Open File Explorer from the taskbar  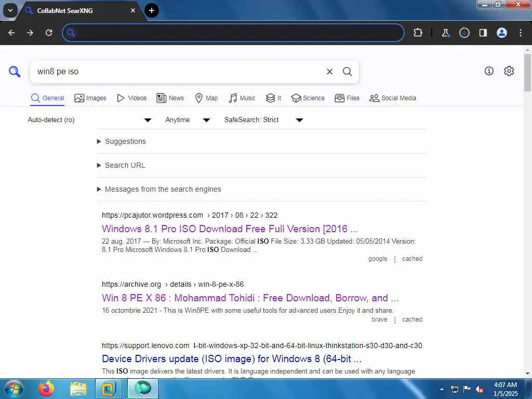tap(78, 389)
